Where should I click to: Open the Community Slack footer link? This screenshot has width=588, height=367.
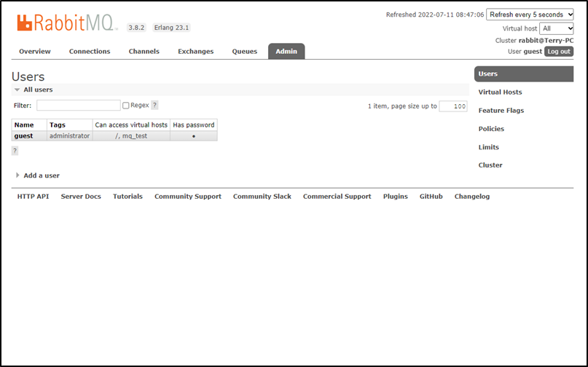click(x=262, y=197)
